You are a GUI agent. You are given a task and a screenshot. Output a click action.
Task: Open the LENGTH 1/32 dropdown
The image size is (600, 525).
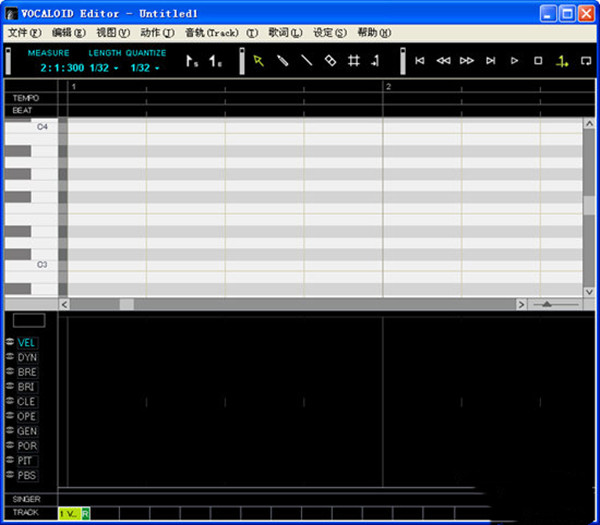[x=104, y=68]
